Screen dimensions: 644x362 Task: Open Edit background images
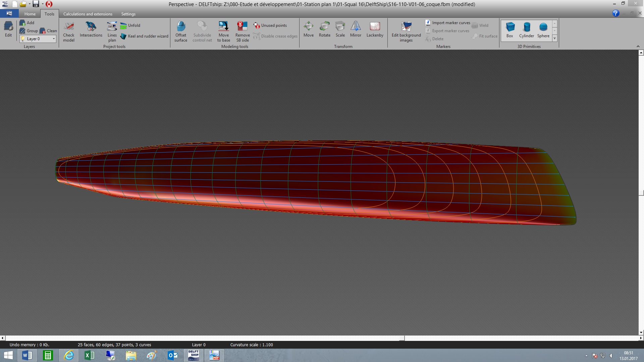[x=406, y=32]
